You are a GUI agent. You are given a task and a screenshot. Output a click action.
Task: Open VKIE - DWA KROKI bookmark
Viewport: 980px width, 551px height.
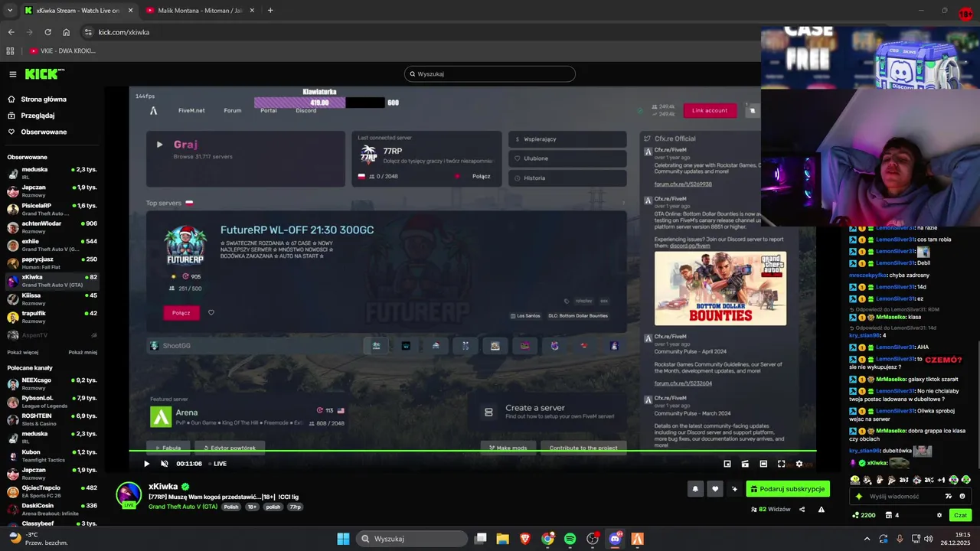[x=63, y=51]
